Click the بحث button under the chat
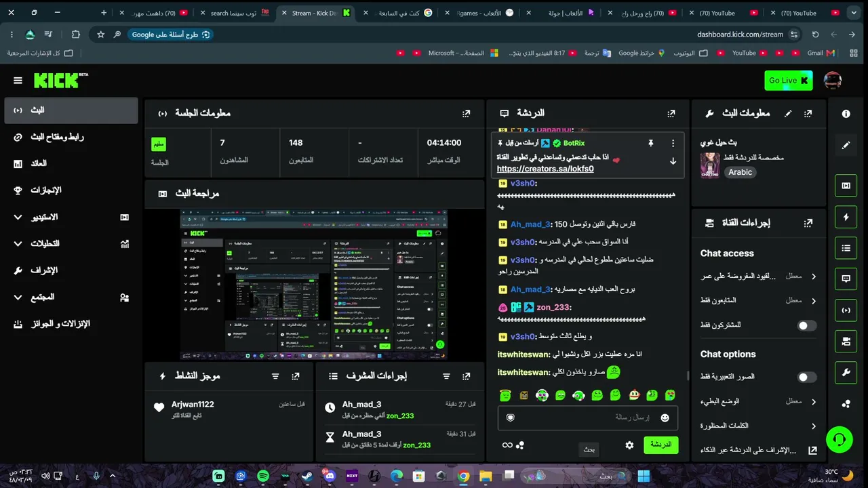Image resolution: width=868 pixels, height=488 pixels. point(589,449)
